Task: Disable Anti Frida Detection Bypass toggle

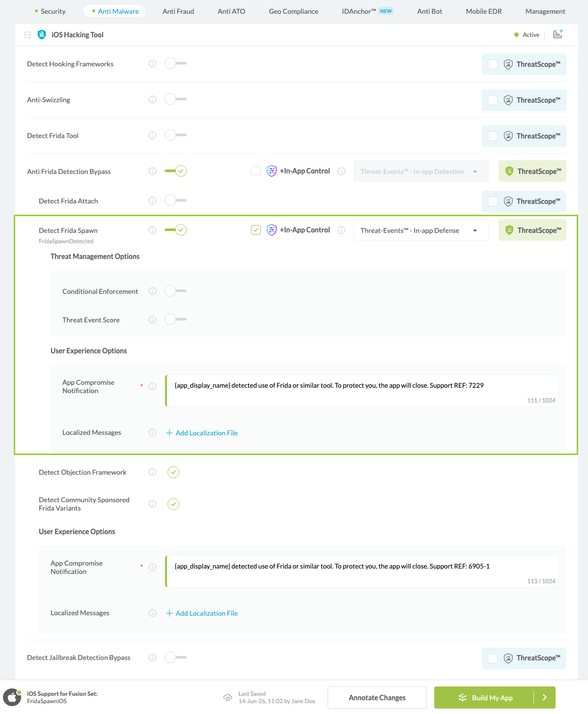Action: point(175,171)
